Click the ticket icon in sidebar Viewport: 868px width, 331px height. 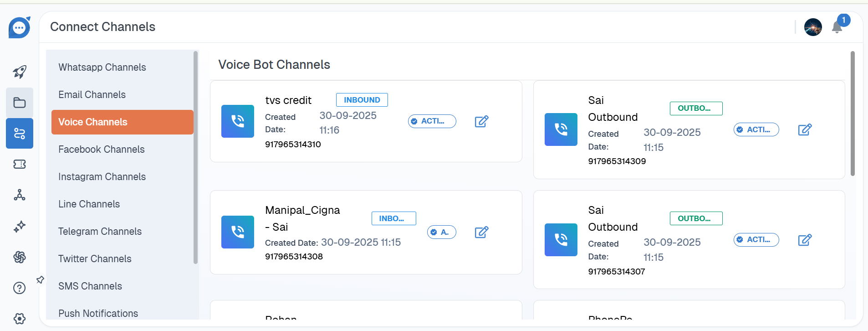pyautogui.click(x=19, y=164)
